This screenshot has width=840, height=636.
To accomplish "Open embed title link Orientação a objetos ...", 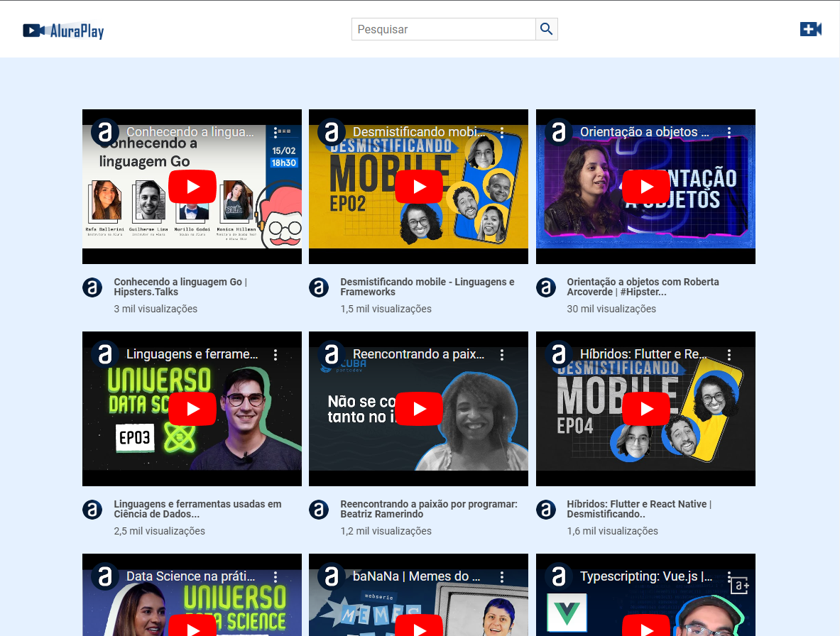I will click(645, 132).
